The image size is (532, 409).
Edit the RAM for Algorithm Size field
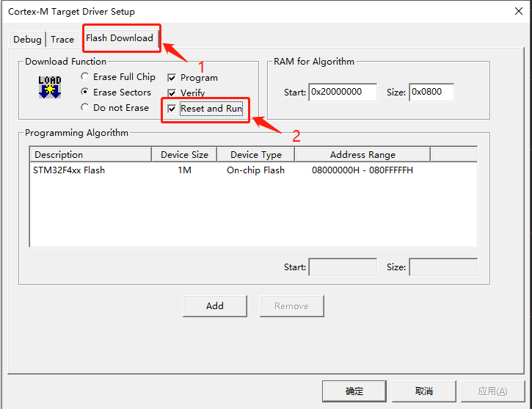(x=431, y=92)
